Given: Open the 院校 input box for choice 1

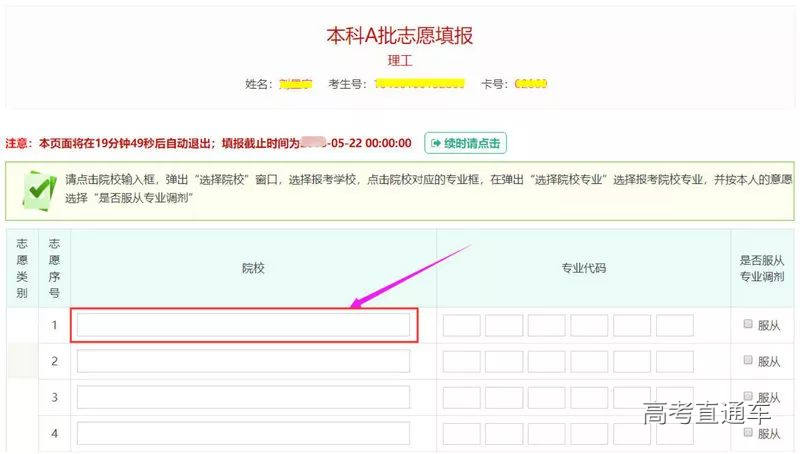Looking at the screenshot, I should [243, 325].
